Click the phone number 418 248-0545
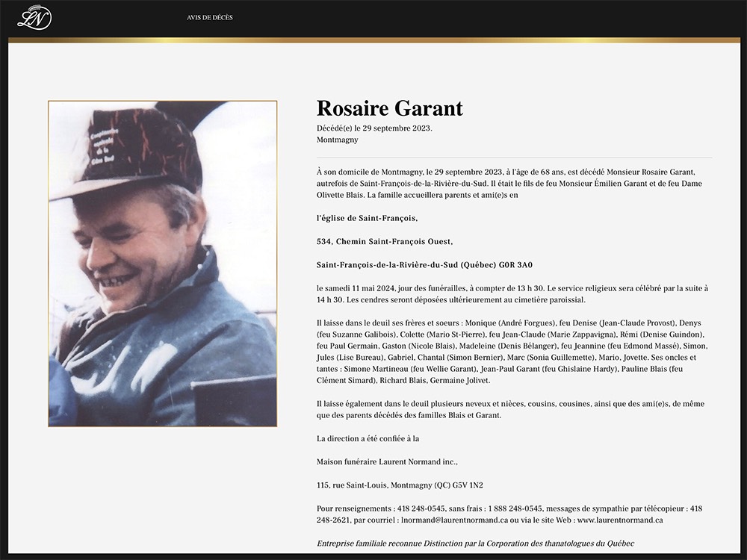 coord(421,508)
